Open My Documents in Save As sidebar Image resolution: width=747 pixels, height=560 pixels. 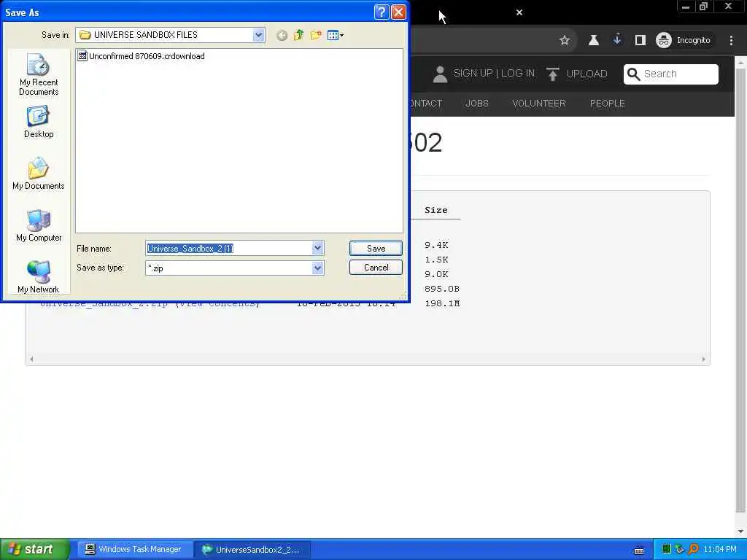(39, 174)
